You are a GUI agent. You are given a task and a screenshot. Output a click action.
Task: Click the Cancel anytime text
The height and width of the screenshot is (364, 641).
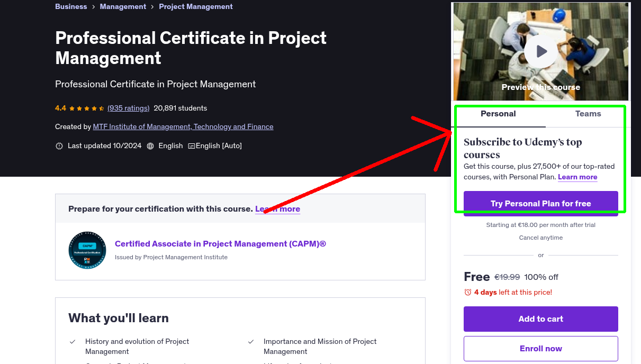coord(541,238)
